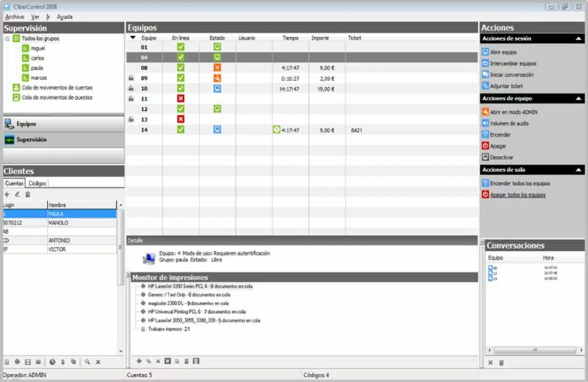
Task: Click the magnifier search icon under Clientes
Action: [x=87, y=362]
